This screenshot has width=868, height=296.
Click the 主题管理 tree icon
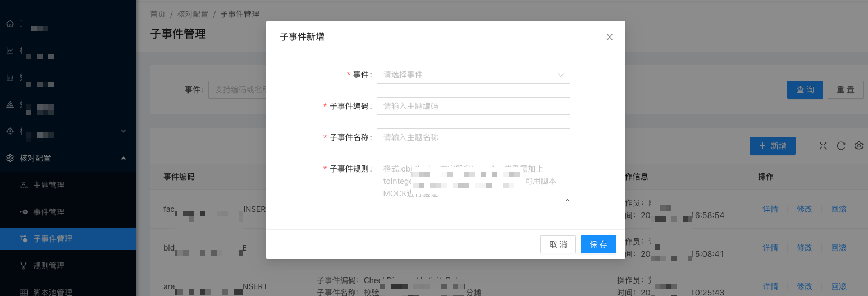[24, 185]
